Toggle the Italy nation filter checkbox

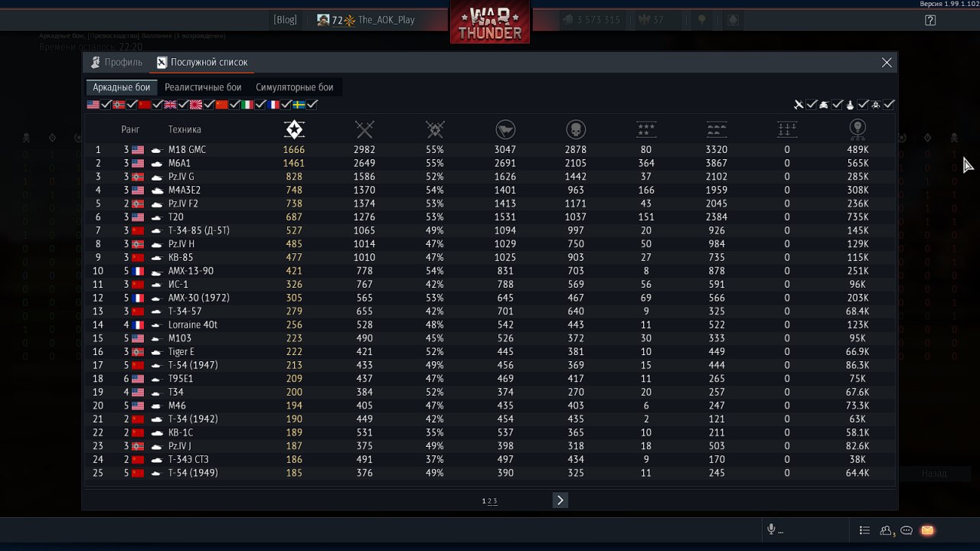[x=260, y=104]
